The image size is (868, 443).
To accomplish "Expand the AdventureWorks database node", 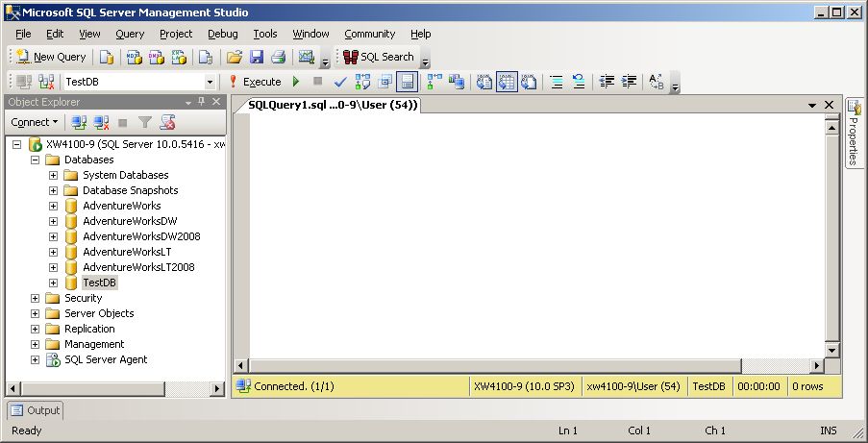I will tap(53, 206).
